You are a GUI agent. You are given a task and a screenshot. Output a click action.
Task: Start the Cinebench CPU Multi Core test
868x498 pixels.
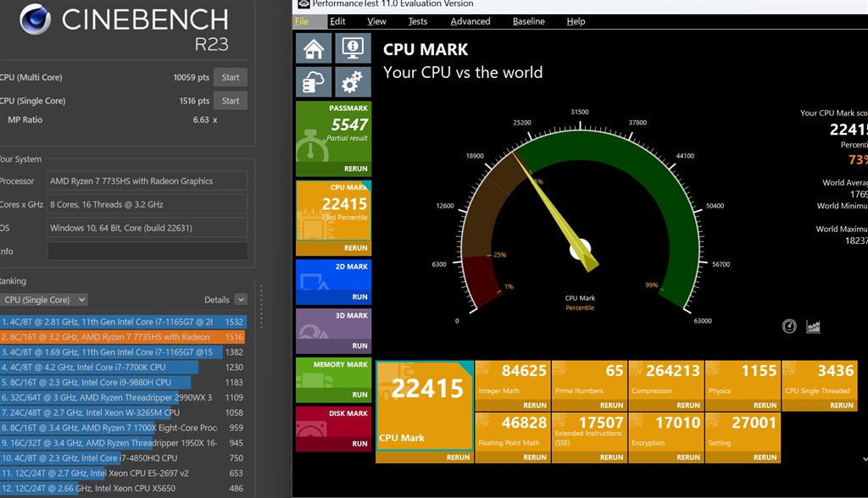[231, 77]
